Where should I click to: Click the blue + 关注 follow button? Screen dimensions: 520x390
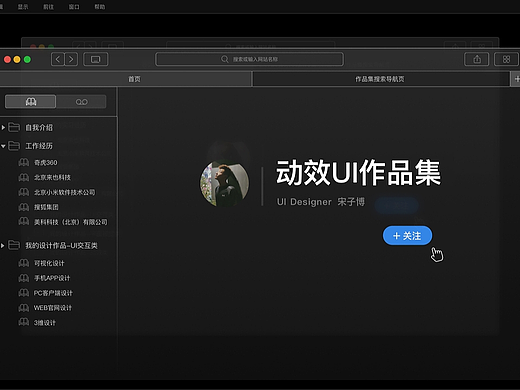407,236
